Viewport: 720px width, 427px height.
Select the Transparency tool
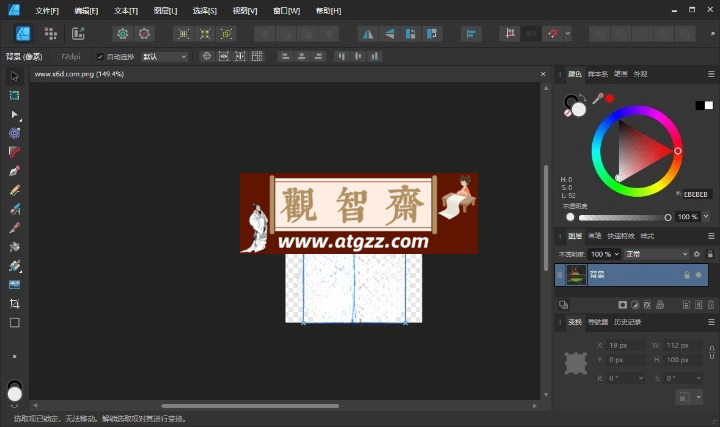(14, 266)
